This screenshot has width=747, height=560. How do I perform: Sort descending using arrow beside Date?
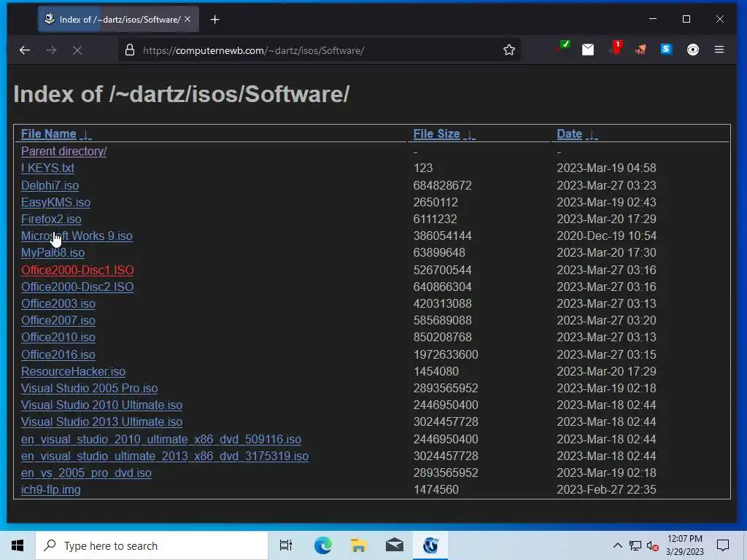coord(592,135)
